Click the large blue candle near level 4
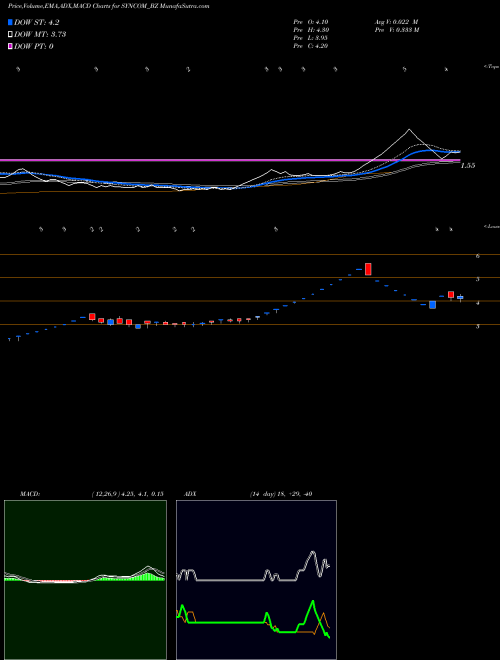Image resolution: width=500 pixels, height=660 pixels. (x=432, y=305)
